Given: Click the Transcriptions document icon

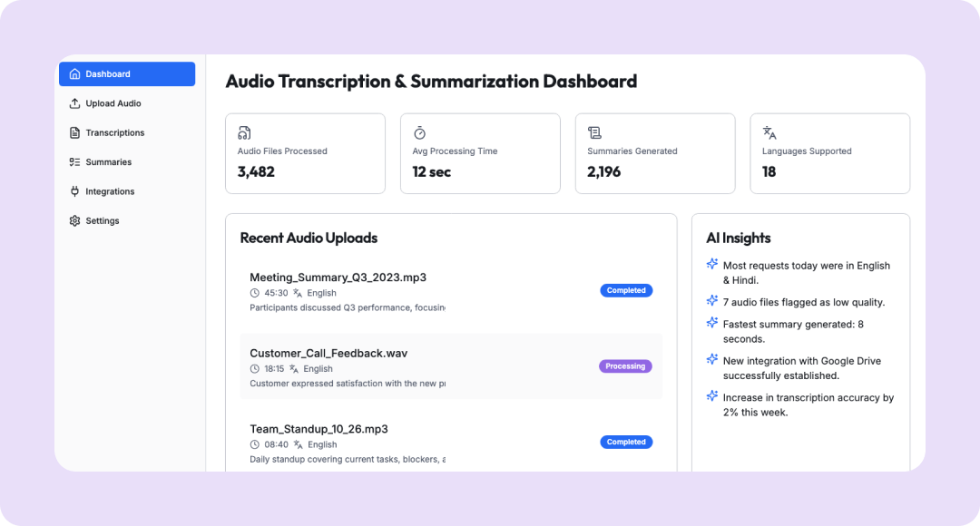Looking at the screenshot, I should [74, 132].
